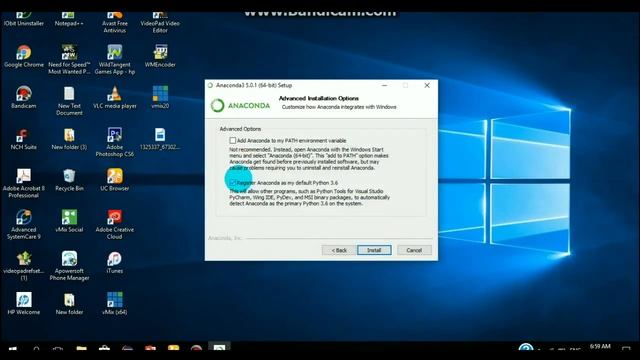
Task: Select HP Welcome icon
Action: click(x=24, y=304)
